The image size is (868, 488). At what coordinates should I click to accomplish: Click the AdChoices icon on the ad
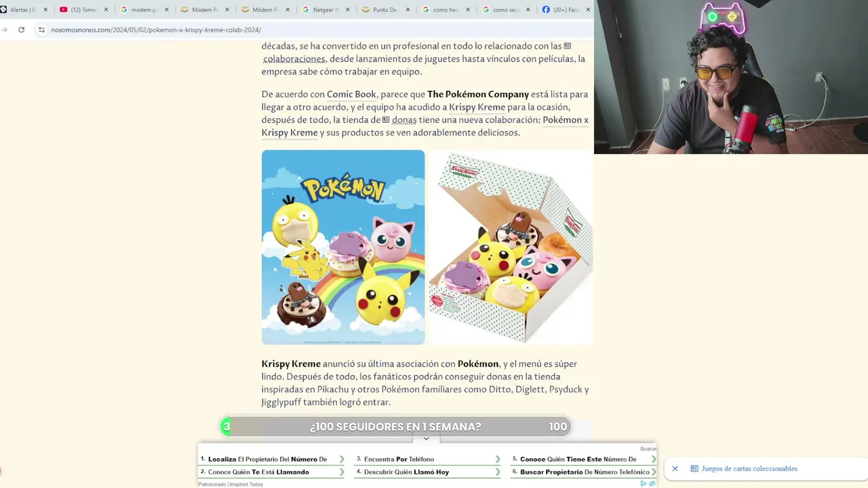(644, 483)
